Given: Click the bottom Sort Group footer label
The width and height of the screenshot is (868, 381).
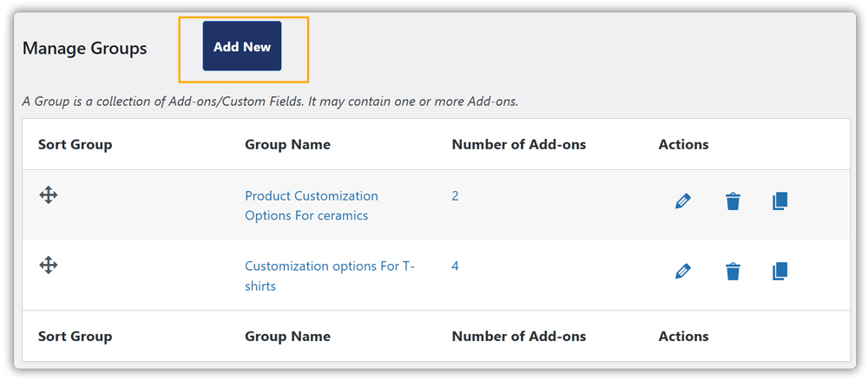Looking at the screenshot, I should (x=75, y=336).
